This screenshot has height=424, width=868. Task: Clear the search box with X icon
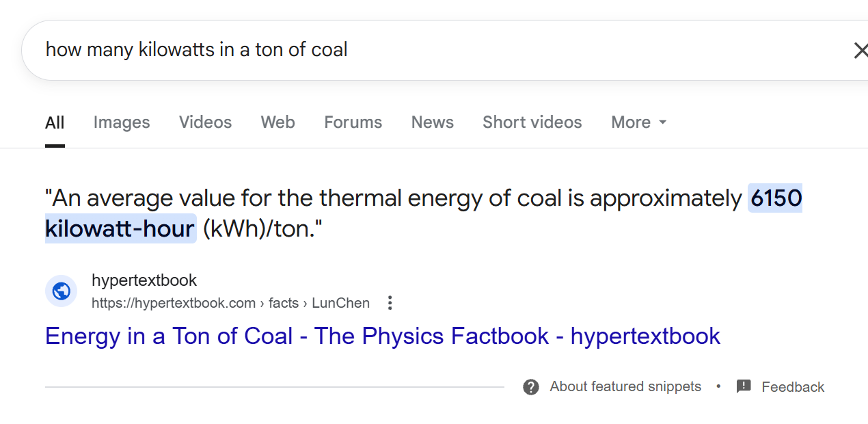pos(860,50)
